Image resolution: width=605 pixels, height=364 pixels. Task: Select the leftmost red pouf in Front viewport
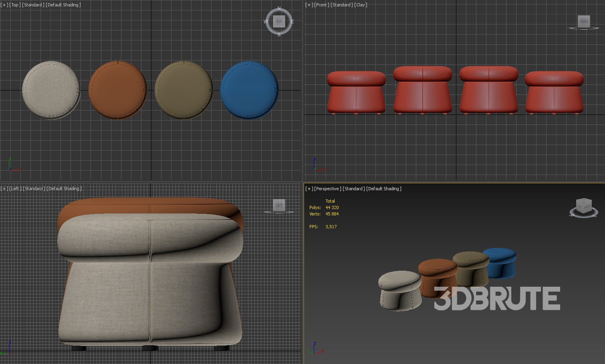pyautogui.click(x=356, y=93)
